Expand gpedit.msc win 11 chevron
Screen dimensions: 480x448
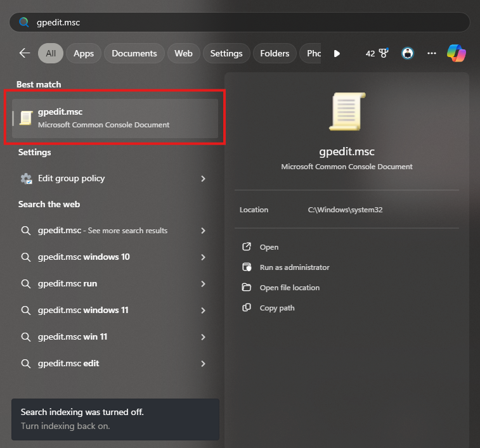(203, 337)
